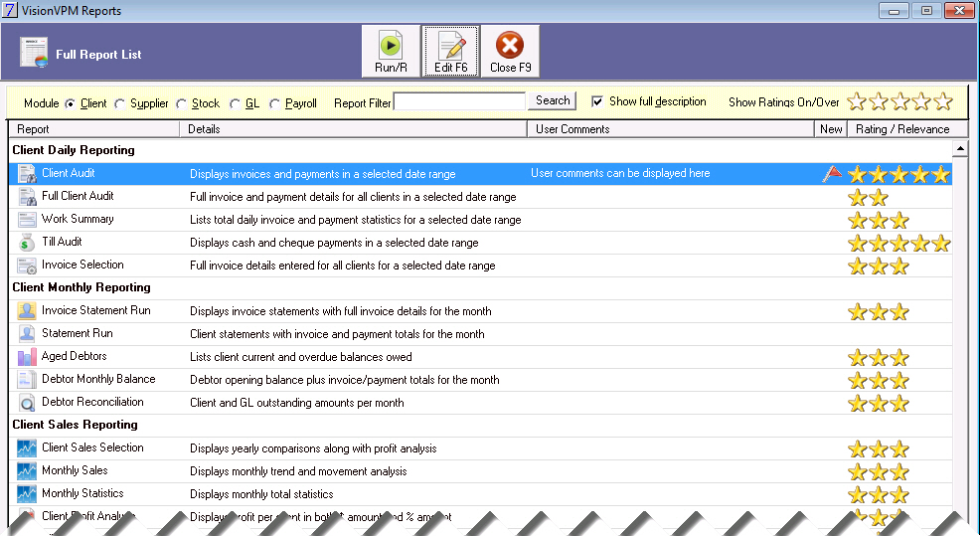Set the ratings filter to one star
This screenshot has height=536, width=980.
(x=857, y=101)
